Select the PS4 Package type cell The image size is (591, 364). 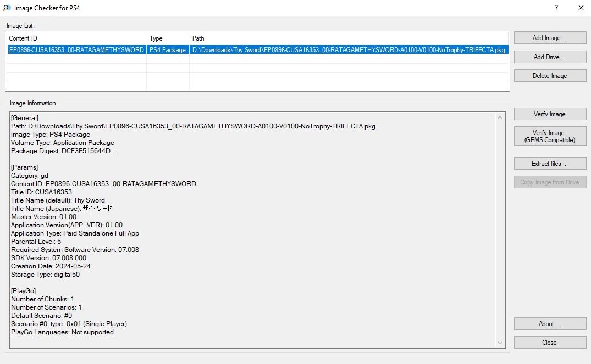168,50
